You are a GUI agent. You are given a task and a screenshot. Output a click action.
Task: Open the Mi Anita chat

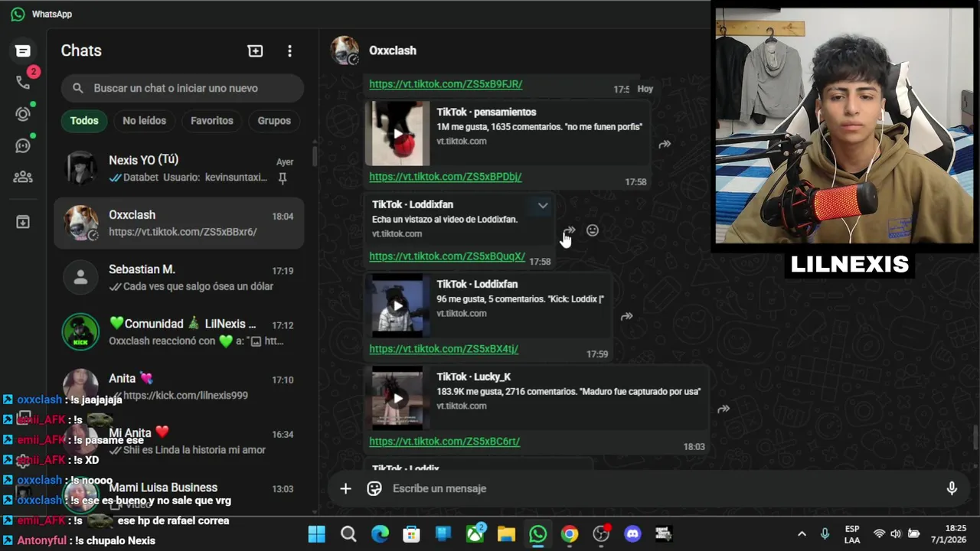click(x=179, y=441)
